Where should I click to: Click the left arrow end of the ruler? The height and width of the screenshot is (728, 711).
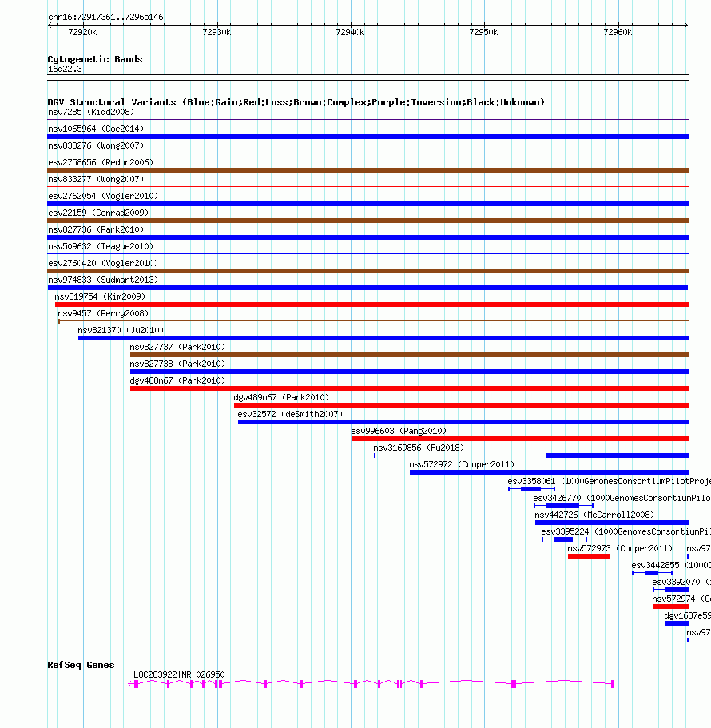click(x=50, y=25)
